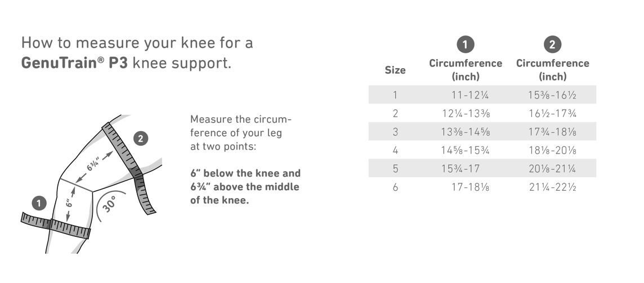Viewport: 644px width, 283px height.
Task: Click the number 1 marker on the leg diagram
Action: pos(39,203)
